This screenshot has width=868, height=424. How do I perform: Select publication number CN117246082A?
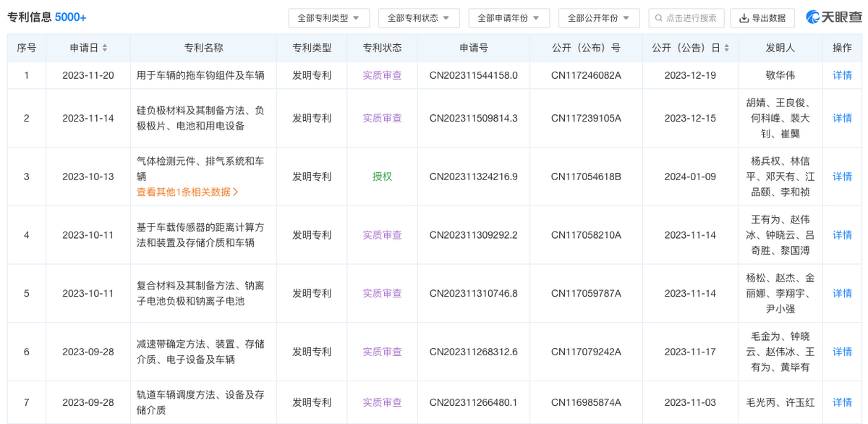coord(586,75)
